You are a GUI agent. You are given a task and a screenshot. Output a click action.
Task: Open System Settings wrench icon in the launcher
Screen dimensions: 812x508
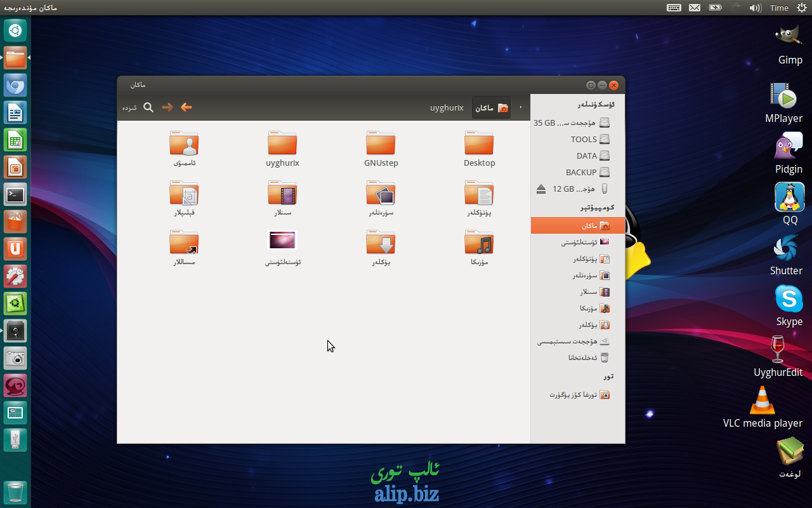pos(15,277)
